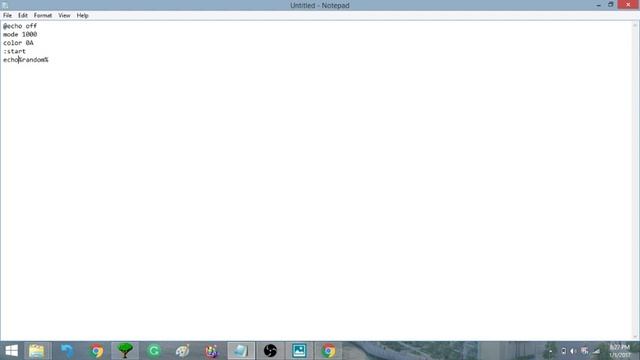Open the Format menu
Viewport: 640px width, 360px height.
43,16
